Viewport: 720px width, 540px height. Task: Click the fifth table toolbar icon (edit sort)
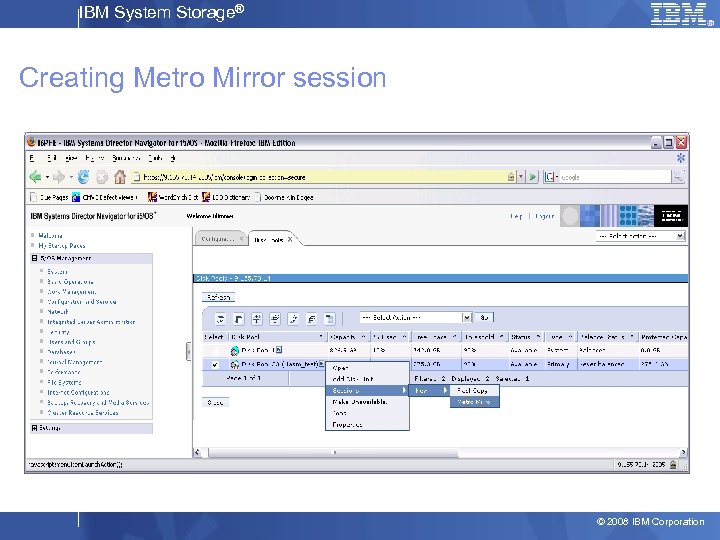coord(293,319)
